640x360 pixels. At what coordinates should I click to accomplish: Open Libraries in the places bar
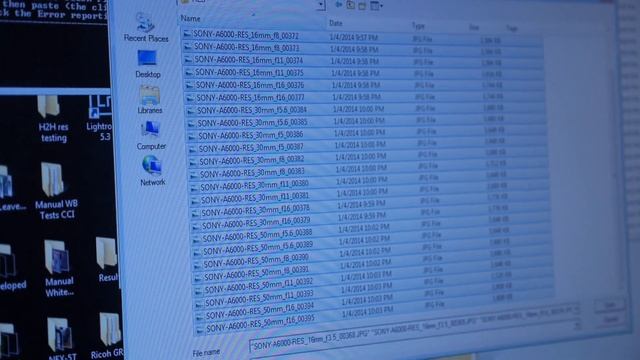(x=149, y=100)
